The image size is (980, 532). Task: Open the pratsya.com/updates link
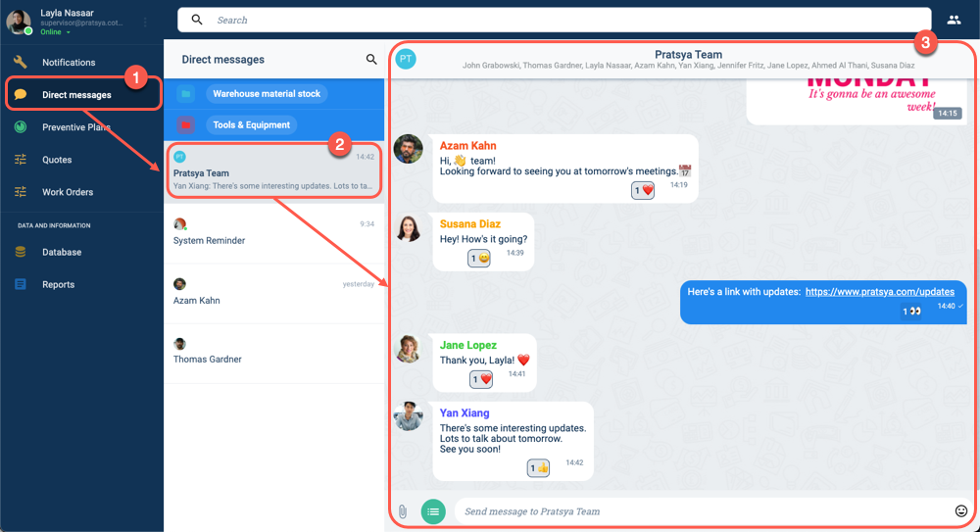[x=879, y=292]
